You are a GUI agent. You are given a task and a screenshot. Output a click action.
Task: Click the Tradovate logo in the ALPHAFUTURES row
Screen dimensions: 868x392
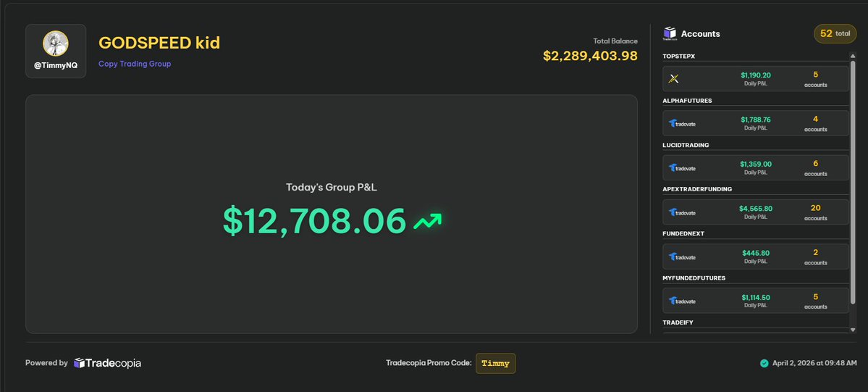pos(682,124)
